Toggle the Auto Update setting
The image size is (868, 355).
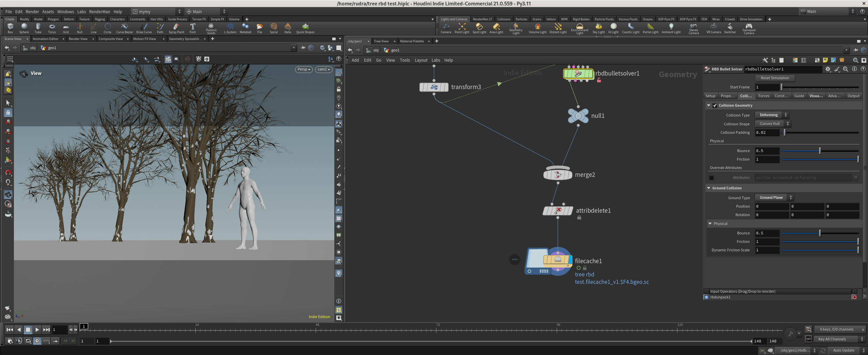[844, 350]
